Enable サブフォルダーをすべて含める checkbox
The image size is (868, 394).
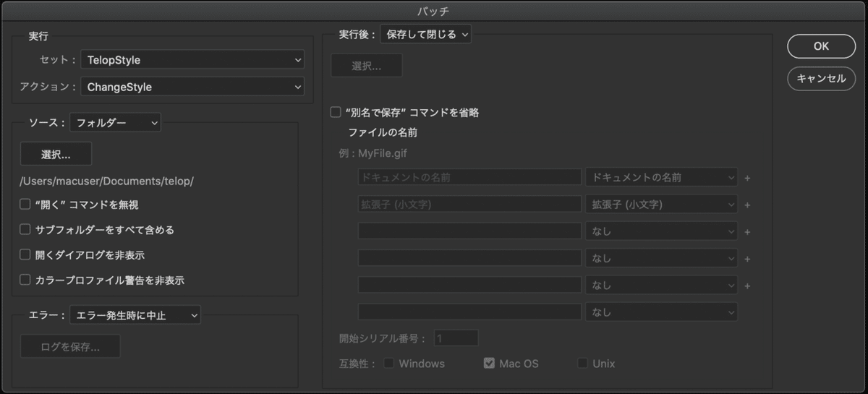pos(25,230)
